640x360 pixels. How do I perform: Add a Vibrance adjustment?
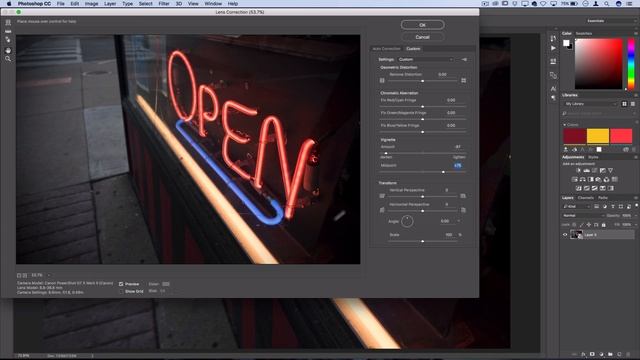610,171
